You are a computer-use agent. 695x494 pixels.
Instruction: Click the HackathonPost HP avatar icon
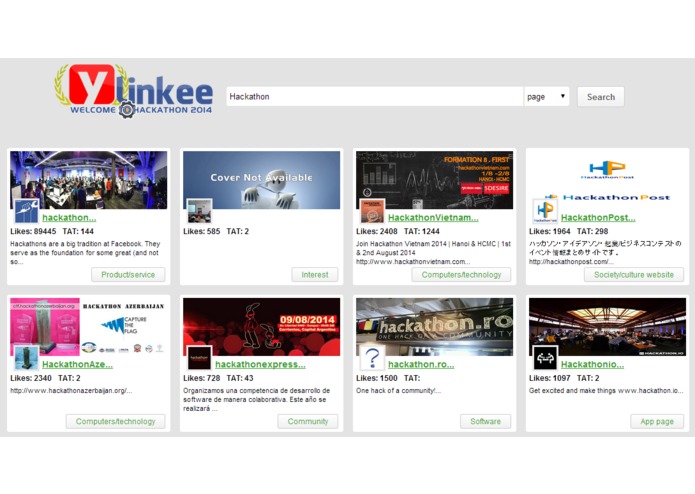point(545,211)
